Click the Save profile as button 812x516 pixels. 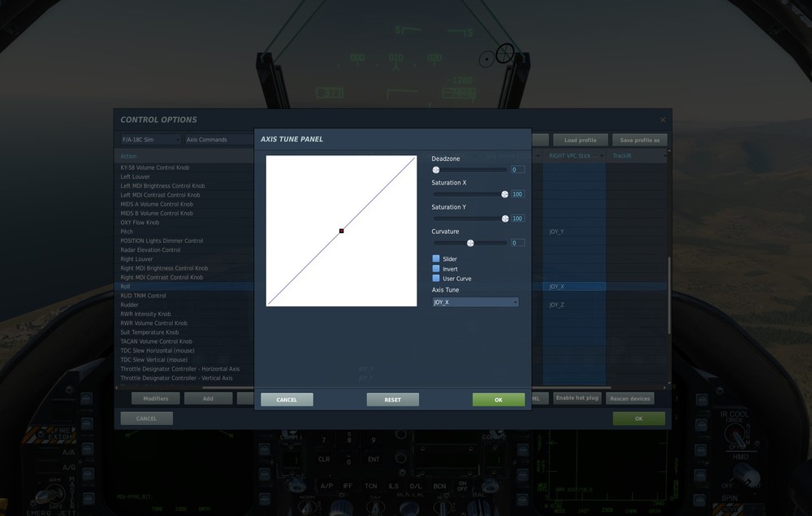click(640, 140)
